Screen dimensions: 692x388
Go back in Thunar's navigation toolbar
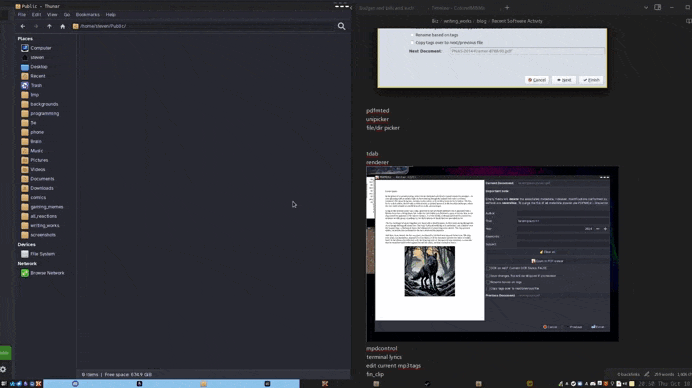[x=23, y=26]
